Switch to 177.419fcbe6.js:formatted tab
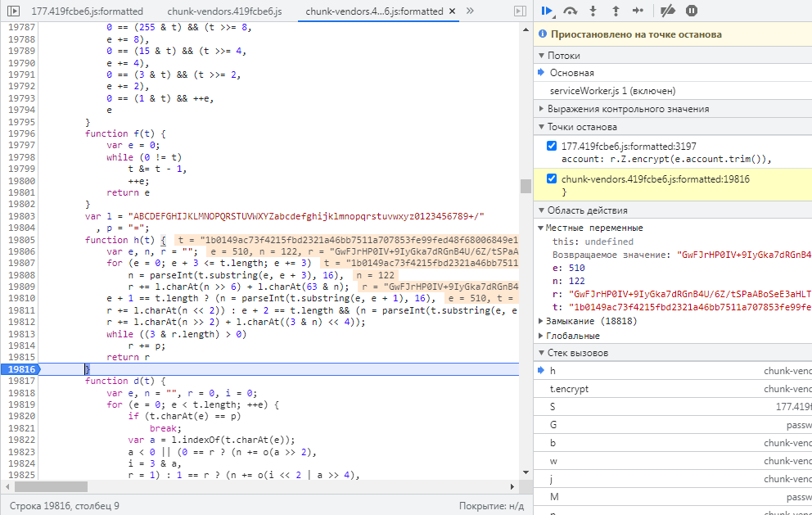 87,11
